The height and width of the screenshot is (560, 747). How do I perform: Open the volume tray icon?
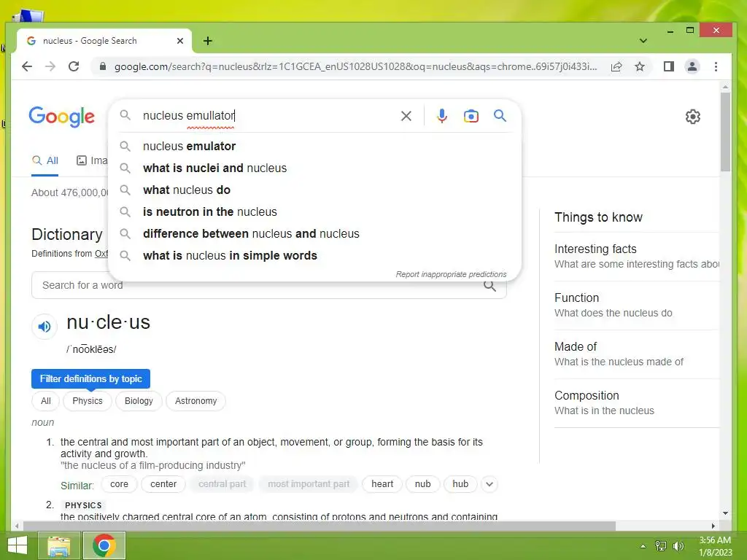(x=678, y=546)
